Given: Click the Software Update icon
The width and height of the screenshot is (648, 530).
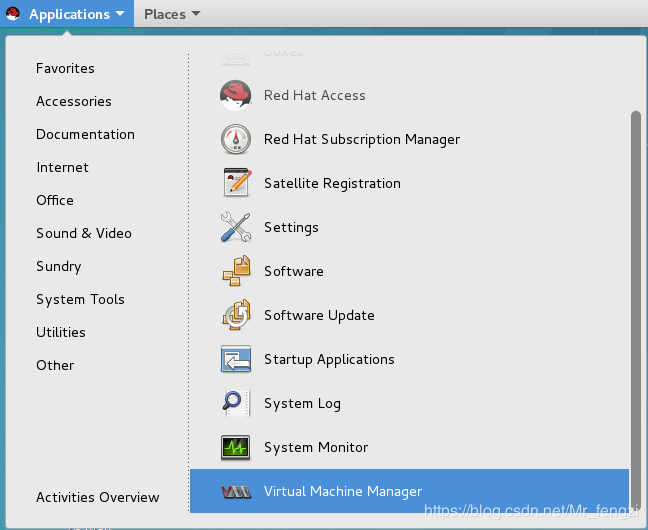Looking at the screenshot, I should pos(236,315).
